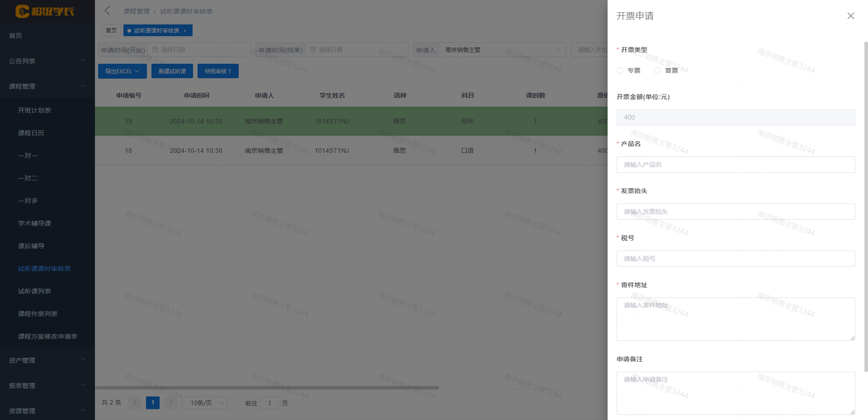Go to the previous page via pagination arrow
This screenshot has width=868, height=420.
coord(135,402)
